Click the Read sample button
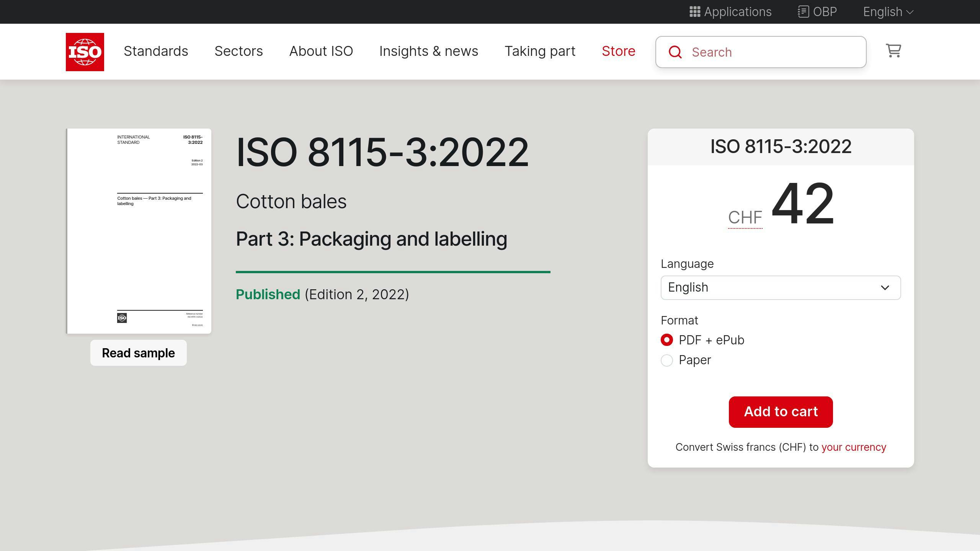 coord(139,353)
